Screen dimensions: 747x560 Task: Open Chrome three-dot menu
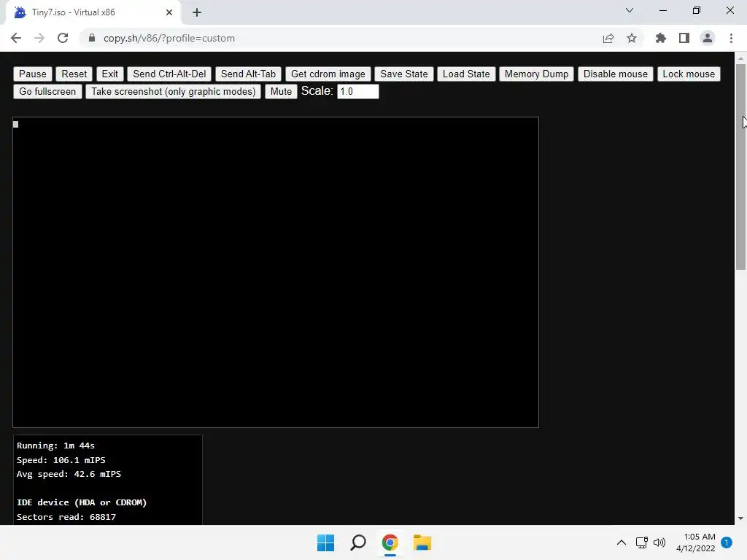[731, 38]
